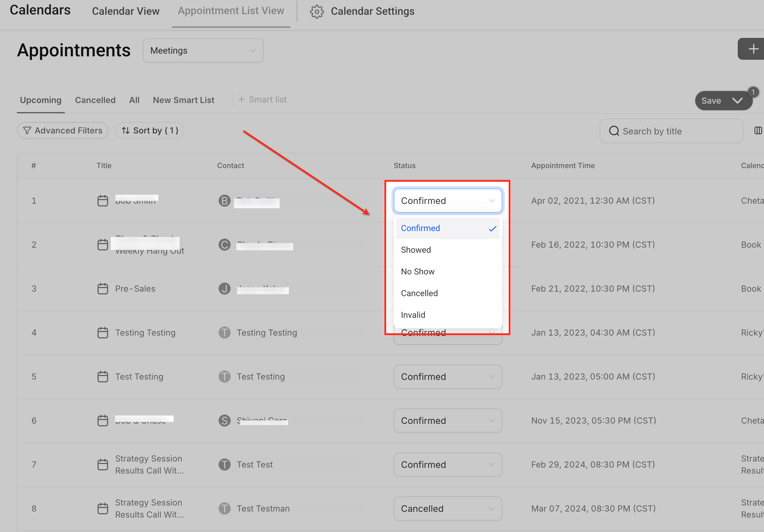Switch to the Cancelled tab
Image resolution: width=764 pixels, height=532 pixels.
tap(95, 100)
